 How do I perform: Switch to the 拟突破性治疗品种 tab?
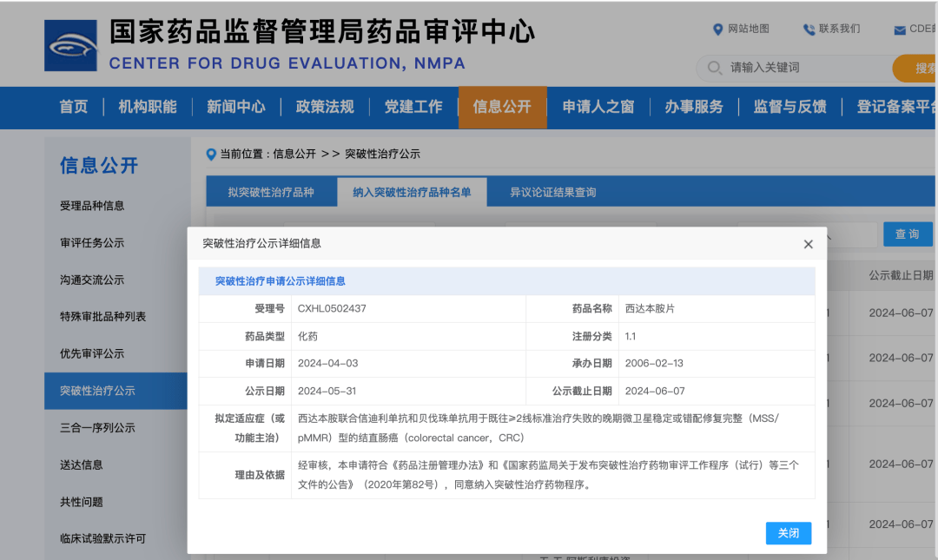pos(271,191)
